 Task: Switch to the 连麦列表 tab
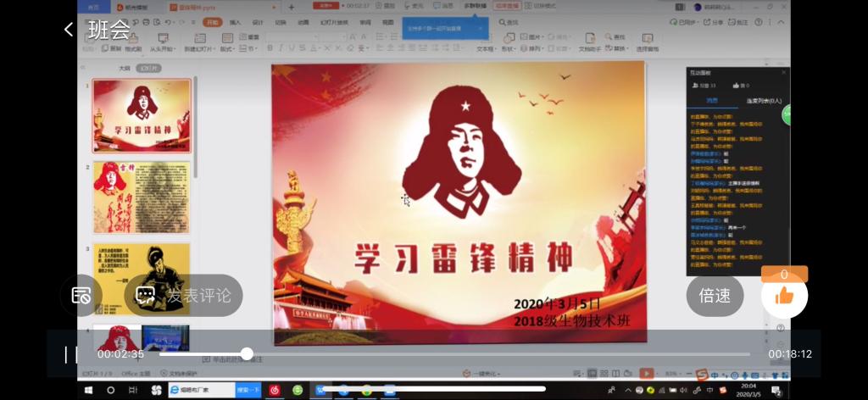(763, 101)
